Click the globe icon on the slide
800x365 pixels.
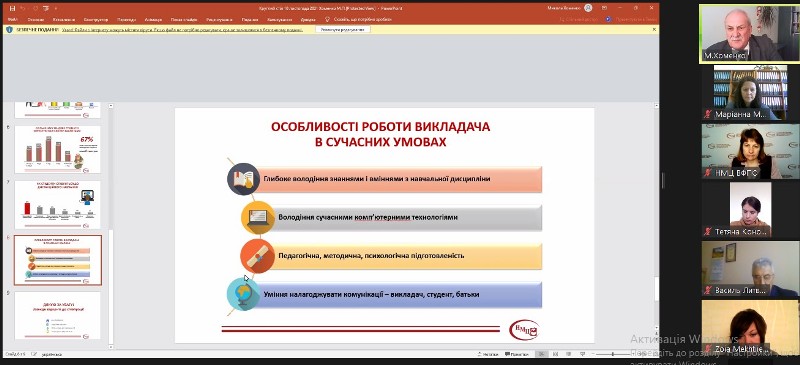tap(243, 294)
